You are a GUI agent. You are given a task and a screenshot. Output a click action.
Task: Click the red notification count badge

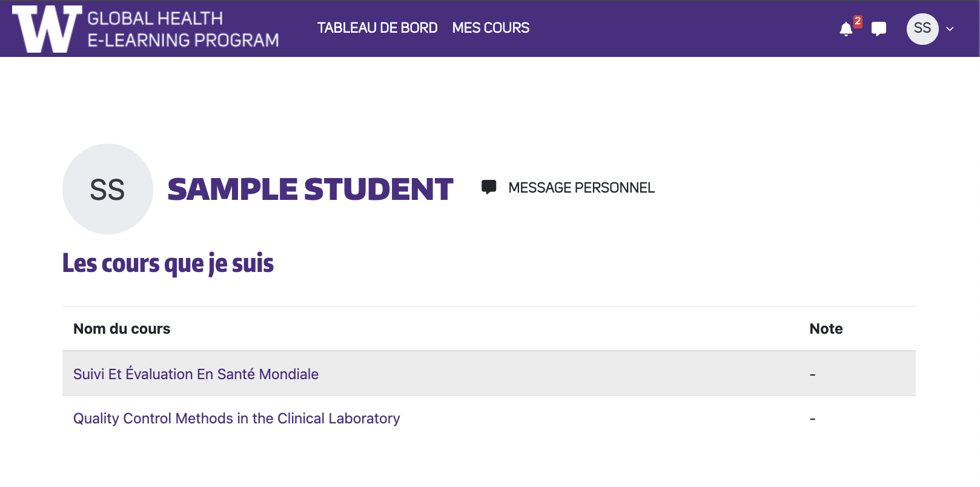click(858, 21)
